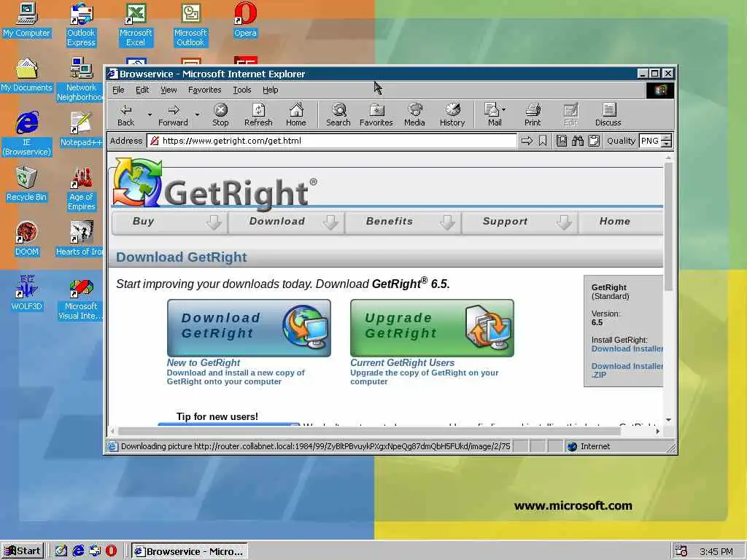Decrease Quality setting with down arrow

click(x=667, y=144)
